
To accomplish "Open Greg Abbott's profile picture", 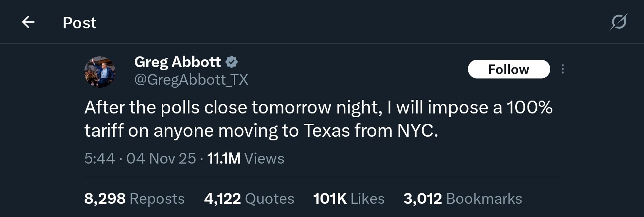I will click(x=100, y=72).
